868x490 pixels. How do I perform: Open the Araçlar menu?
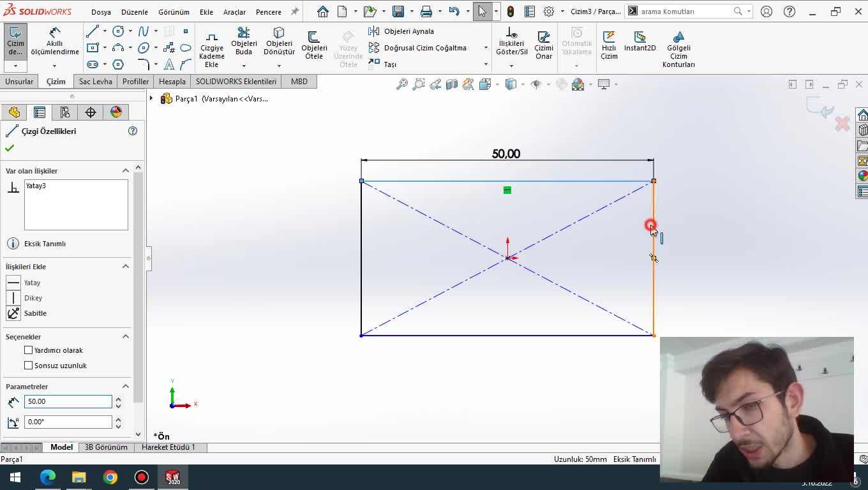pyautogui.click(x=234, y=11)
